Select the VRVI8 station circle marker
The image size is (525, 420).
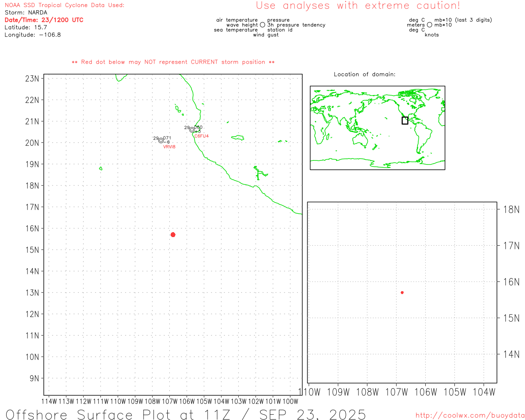click(161, 140)
